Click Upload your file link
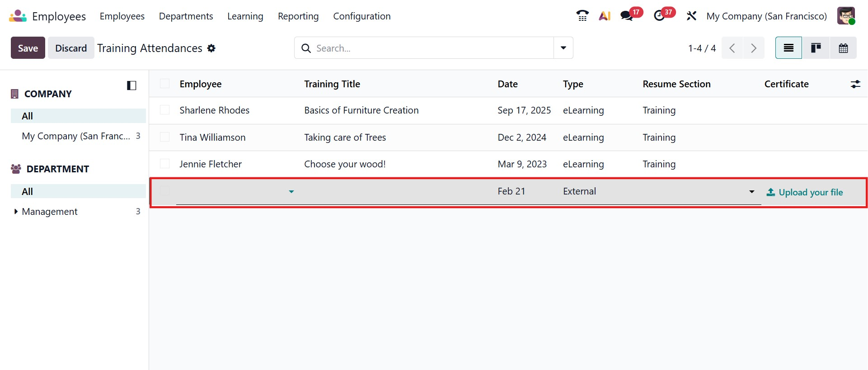 [805, 192]
